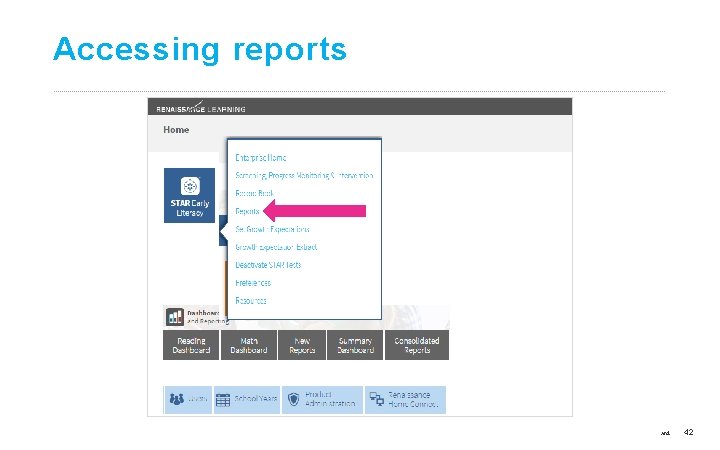Click the School Years calendar icon
The width and height of the screenshot is (720, 450).
[x=223, y=399]
